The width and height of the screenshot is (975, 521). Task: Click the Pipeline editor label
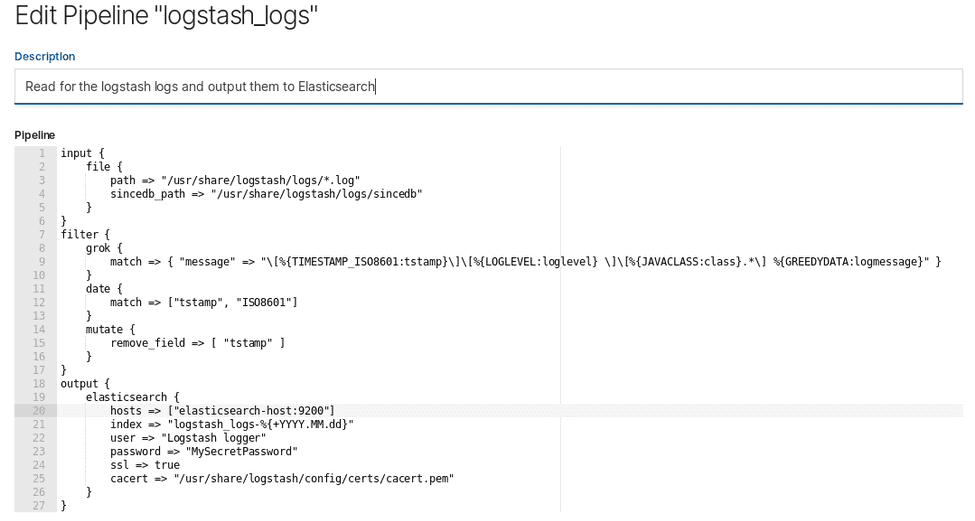point(35,135)
